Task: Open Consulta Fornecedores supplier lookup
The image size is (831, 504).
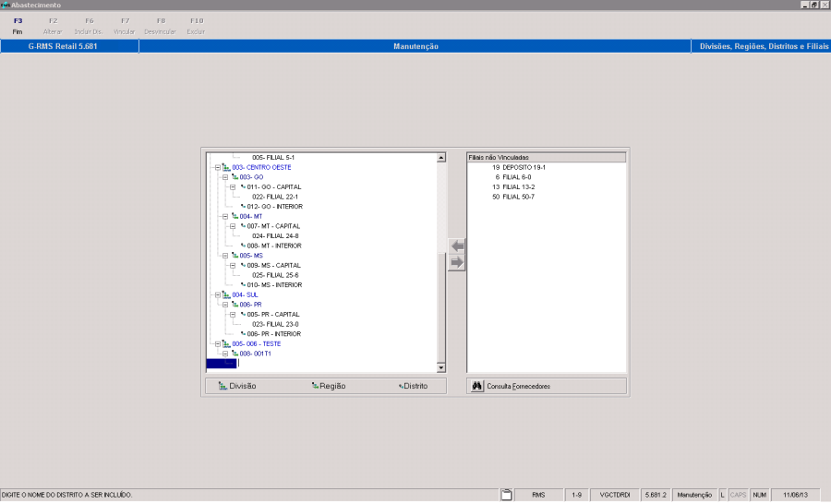Action: (547, 387)
